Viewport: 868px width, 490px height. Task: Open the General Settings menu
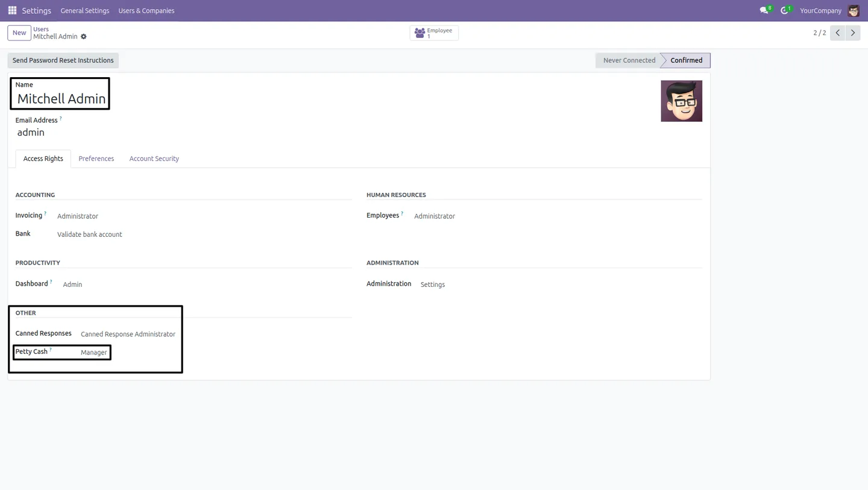click(x=85, y=10)
